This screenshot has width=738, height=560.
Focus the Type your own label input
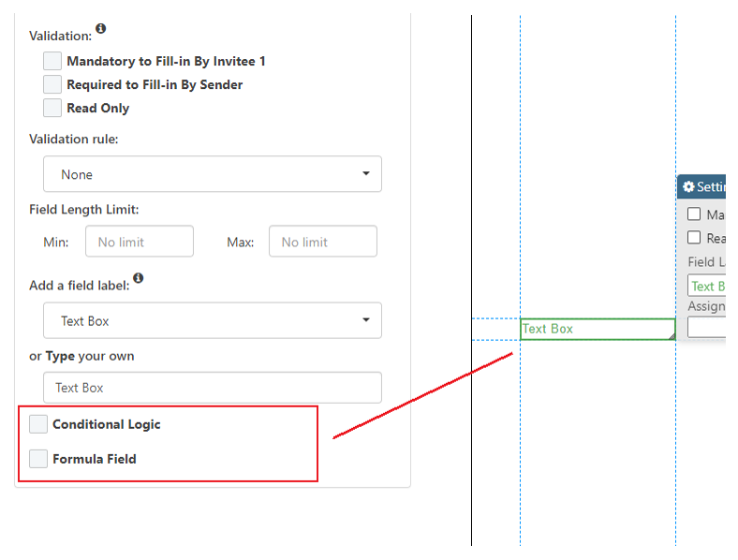point(213,388)
